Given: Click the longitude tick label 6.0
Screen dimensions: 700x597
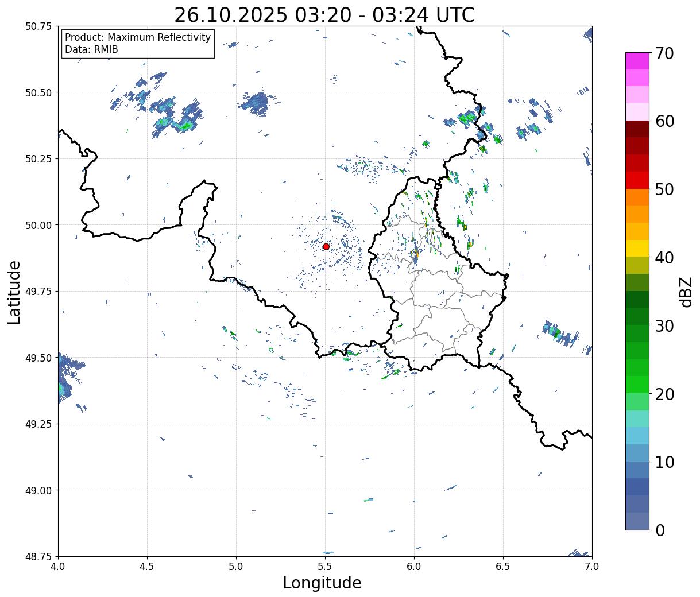Looking at the screenshot, I should (414, 566).
